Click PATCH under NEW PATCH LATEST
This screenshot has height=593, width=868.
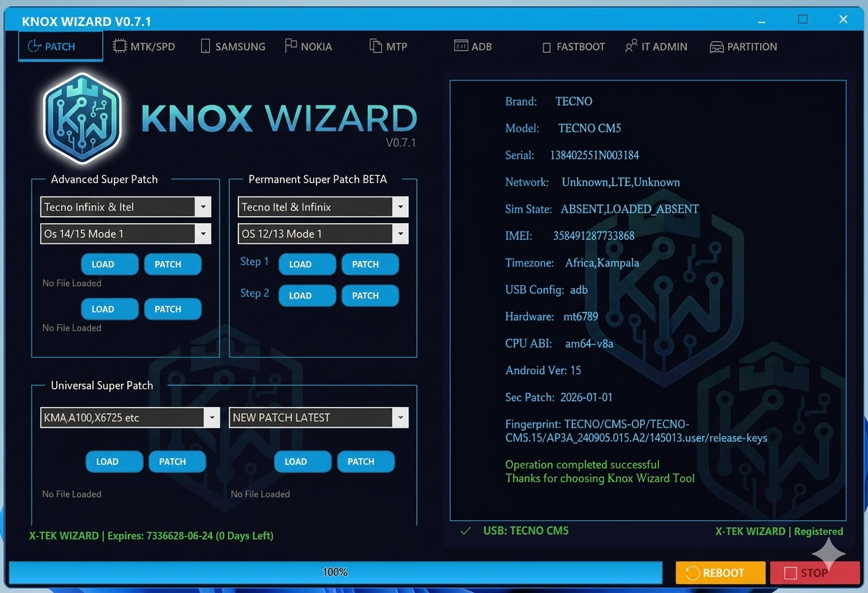366,462
